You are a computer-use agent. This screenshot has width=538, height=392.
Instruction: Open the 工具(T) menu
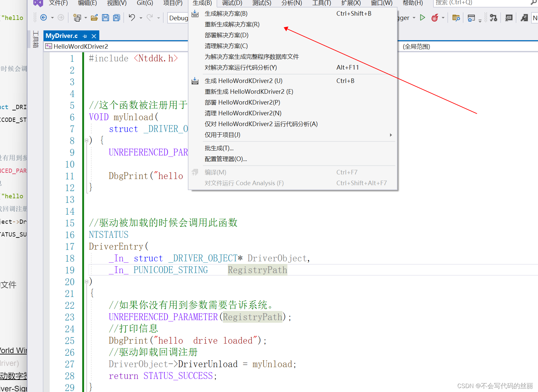point(321,3)
